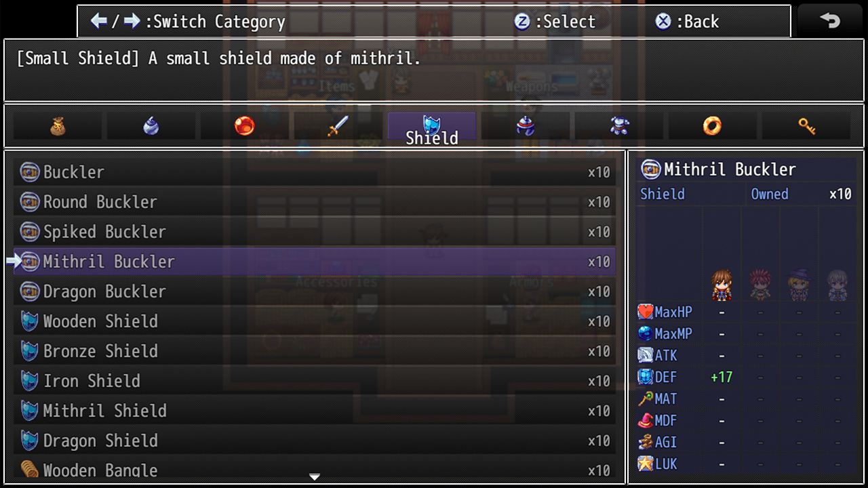868x488 pixels.
Task: Pick the Wooden Bangle item
Action: [315, 469]
